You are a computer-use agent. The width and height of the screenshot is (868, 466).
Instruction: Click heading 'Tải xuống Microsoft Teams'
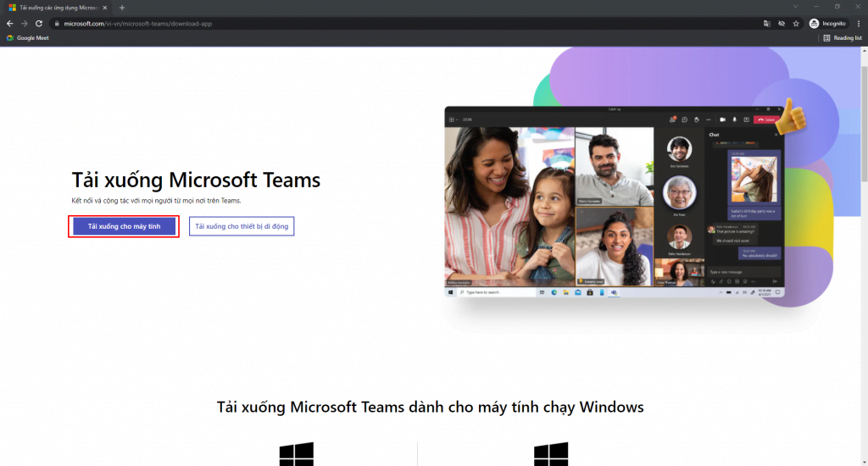[196, 180]
